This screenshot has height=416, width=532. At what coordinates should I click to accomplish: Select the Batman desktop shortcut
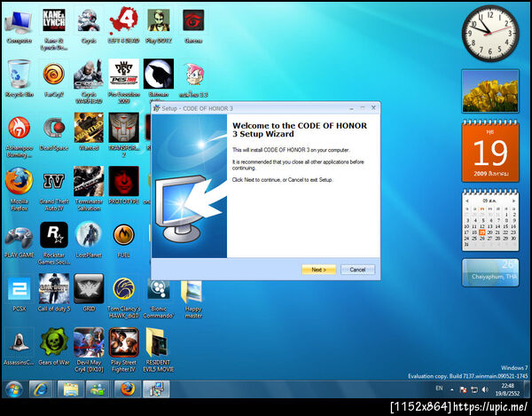(x=159, y=80)
